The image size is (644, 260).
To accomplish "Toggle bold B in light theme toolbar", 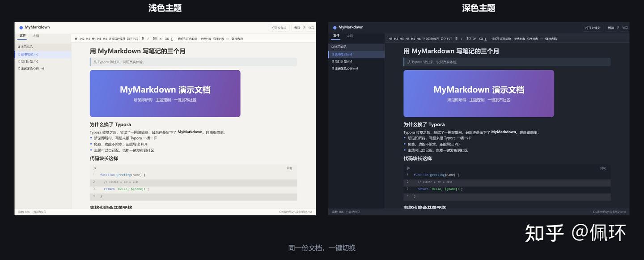I will (x=143, y=38).
